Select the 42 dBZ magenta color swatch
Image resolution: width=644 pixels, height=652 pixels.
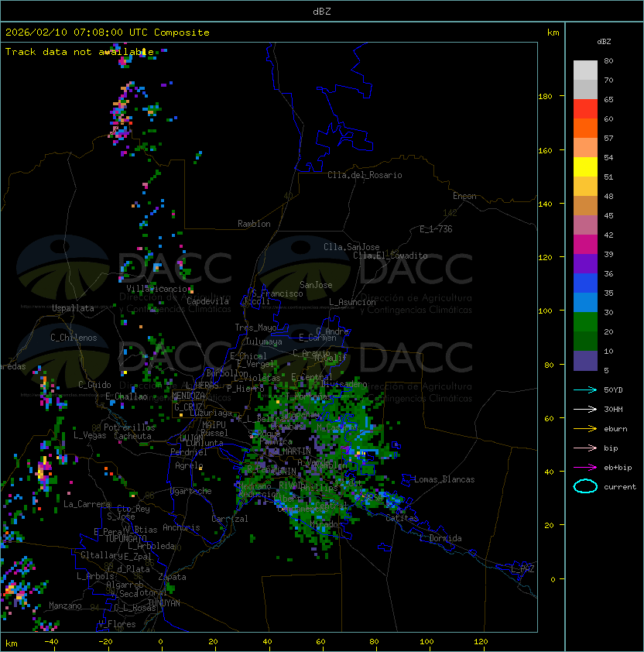tap(585, 244)
